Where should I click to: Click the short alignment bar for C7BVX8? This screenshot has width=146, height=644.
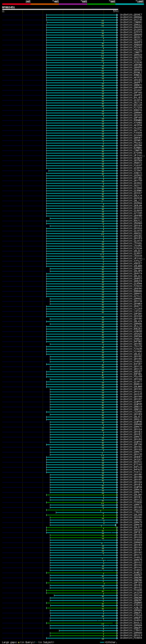click(x=87, y=512)
